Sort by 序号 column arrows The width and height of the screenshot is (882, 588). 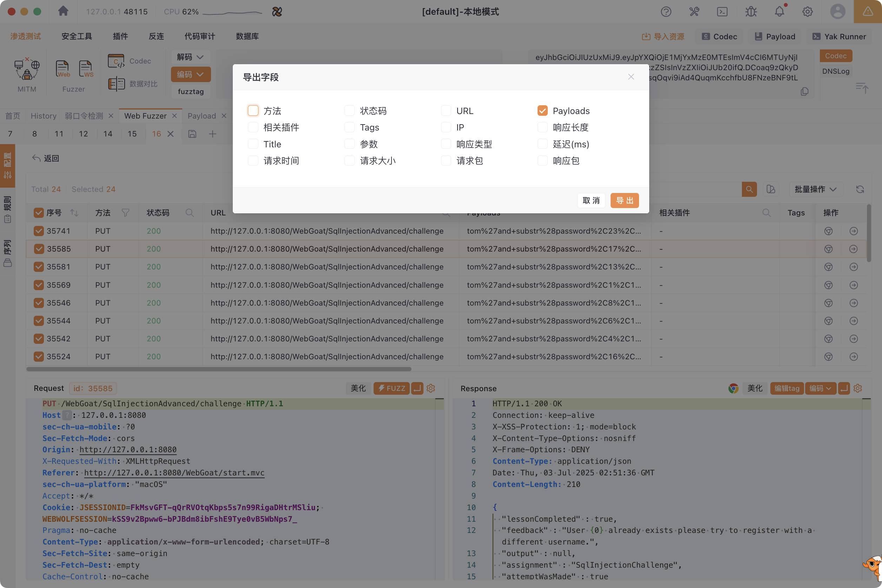coord(74,213)
